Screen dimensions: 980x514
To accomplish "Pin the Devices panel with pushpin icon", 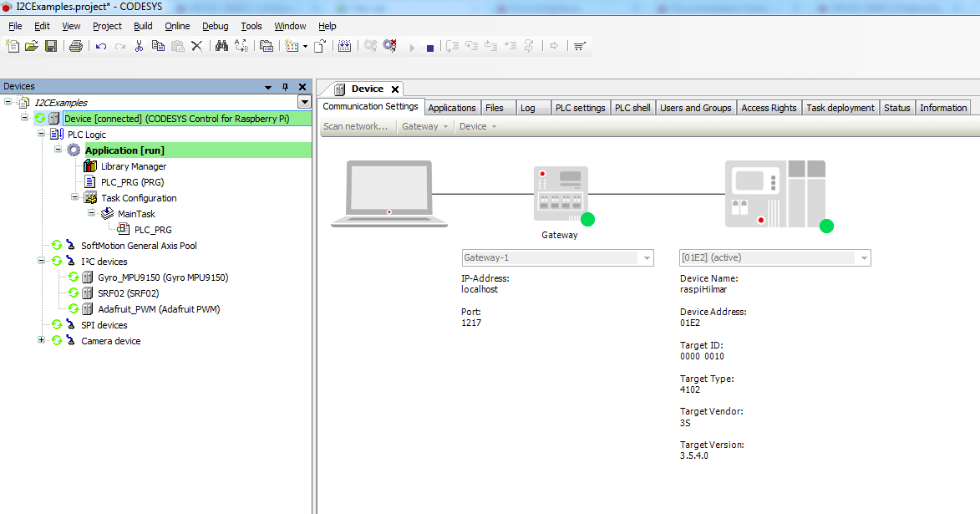I will pyautogui.click(x=285, y=87).
